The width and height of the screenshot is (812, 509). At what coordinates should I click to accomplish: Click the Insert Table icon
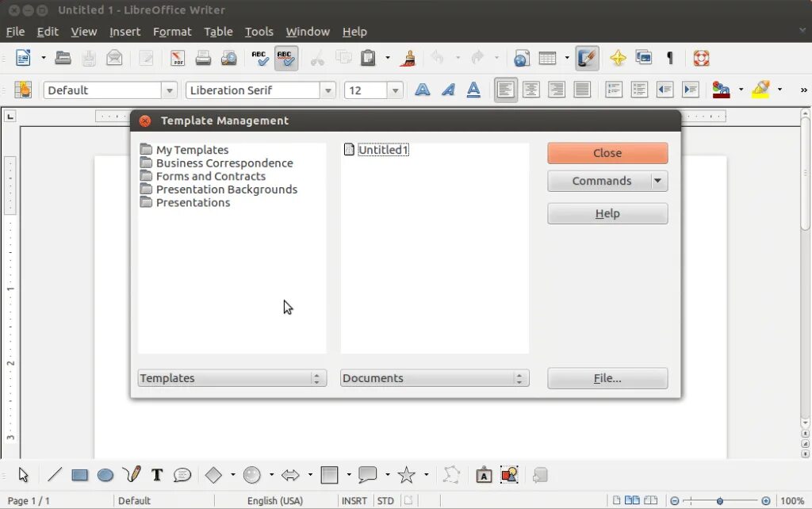pyautogui.click(x=547, y=58)
